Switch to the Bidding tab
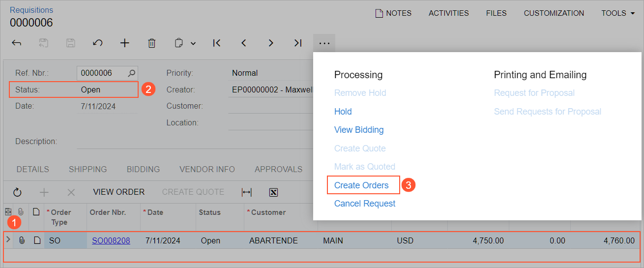 click(x=143, y=169)
